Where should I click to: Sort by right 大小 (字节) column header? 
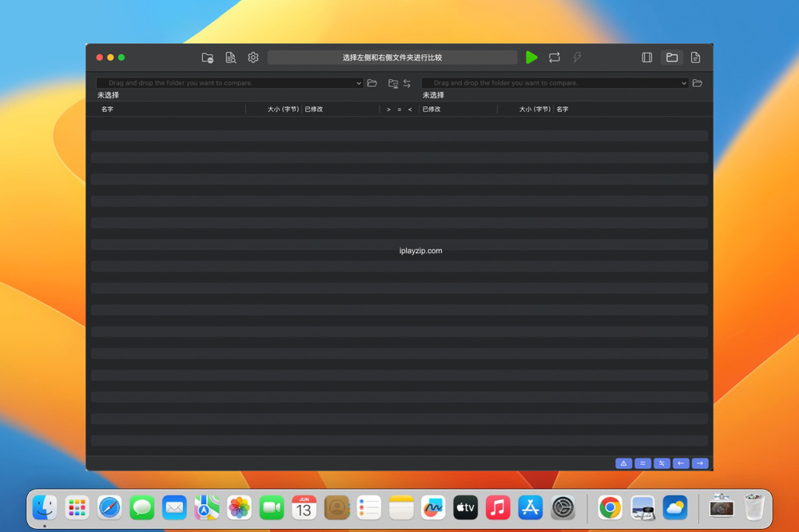click(535, 109)
